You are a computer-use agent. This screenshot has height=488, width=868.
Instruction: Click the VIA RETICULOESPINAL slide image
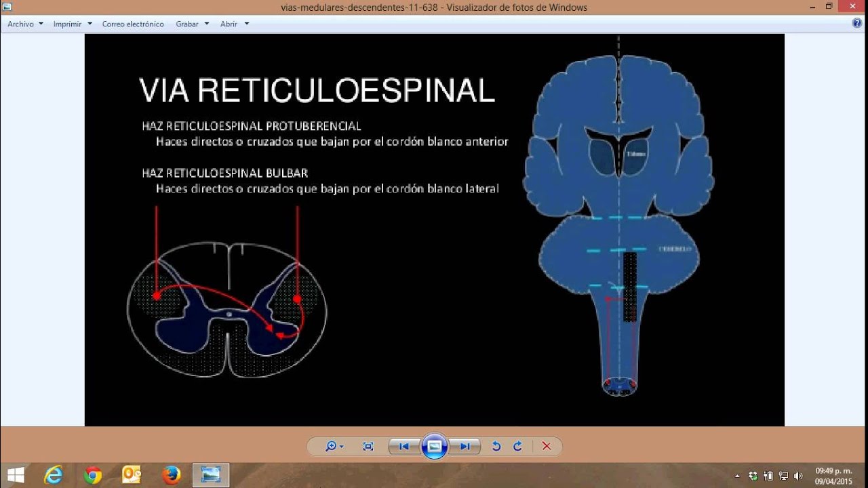[435, 230]
